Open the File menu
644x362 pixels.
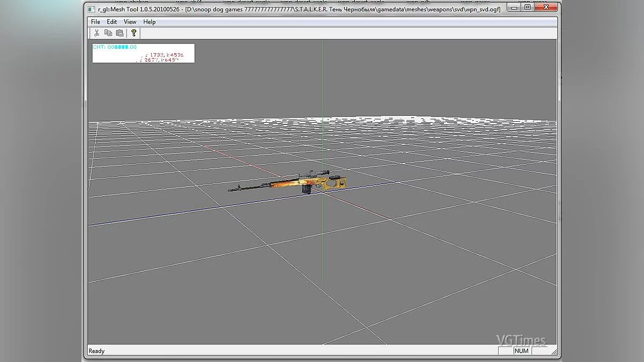click(x=96, y=21)
